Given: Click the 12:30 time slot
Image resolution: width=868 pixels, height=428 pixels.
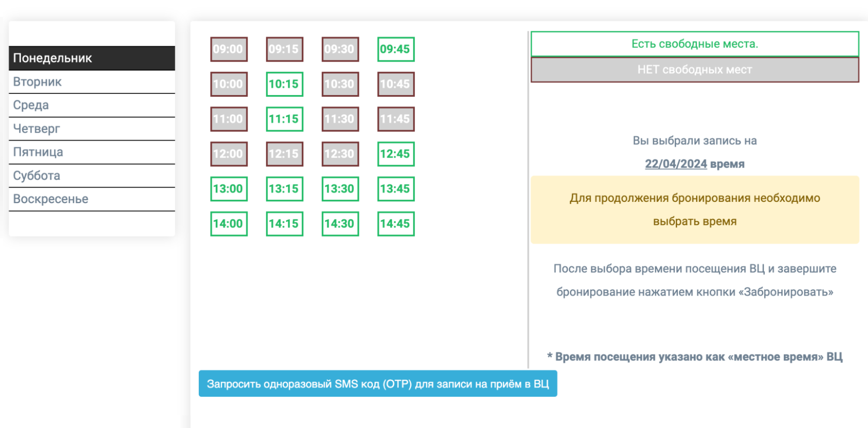Looking at the screenshot, I should (x=340, y=154).
